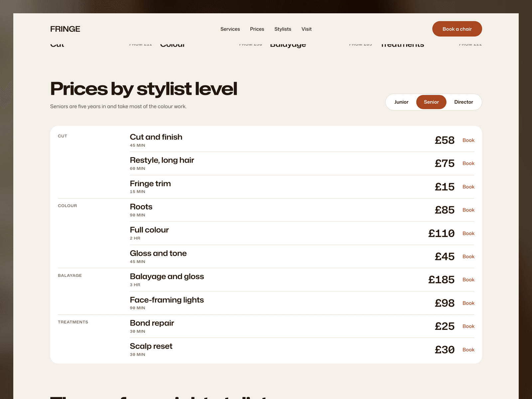This screenshot has height=399, width=532.
Task: Book the Full colour service
Action: [x=468, y=233]
